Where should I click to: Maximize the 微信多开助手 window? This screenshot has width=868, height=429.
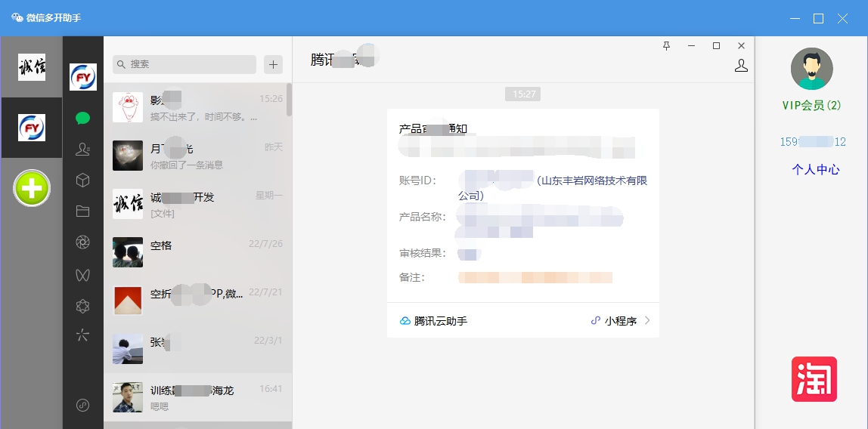819,18
